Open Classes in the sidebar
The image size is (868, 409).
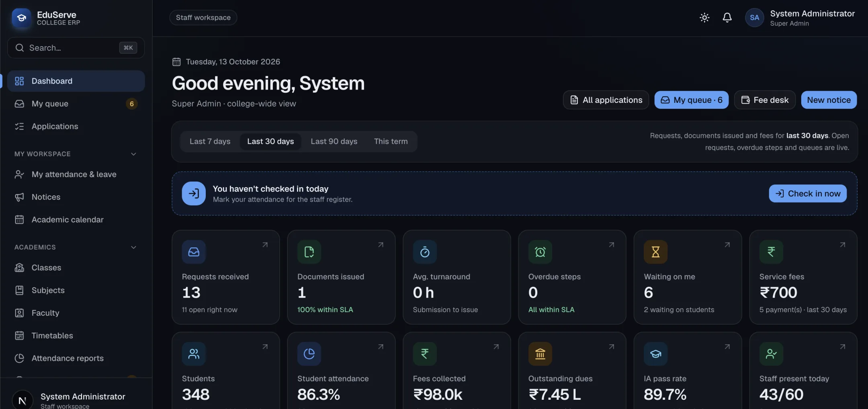pos(76,268)
